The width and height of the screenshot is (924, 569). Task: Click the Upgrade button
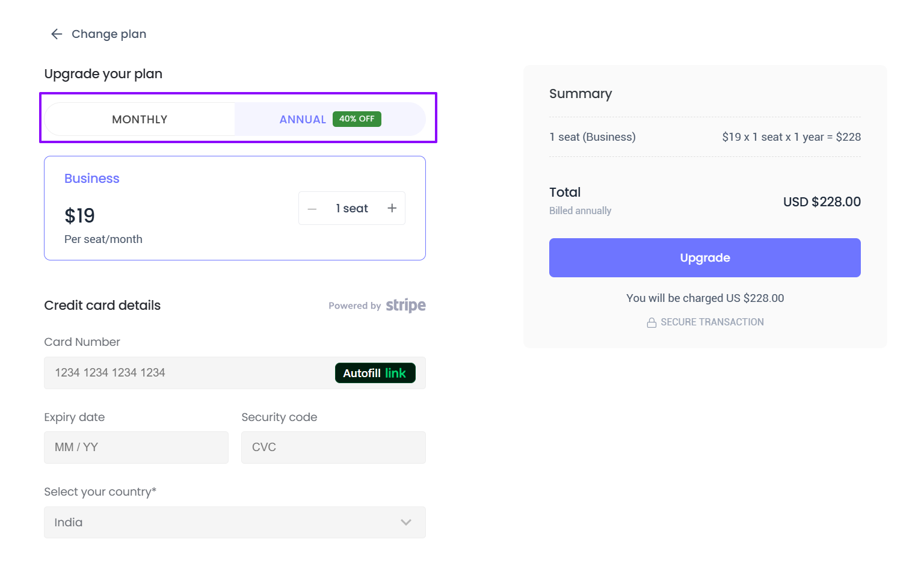(704, 257)
